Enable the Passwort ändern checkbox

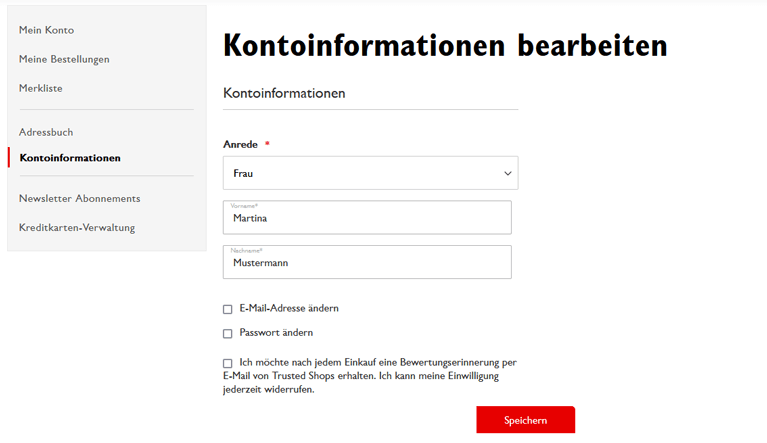(228, 333)
